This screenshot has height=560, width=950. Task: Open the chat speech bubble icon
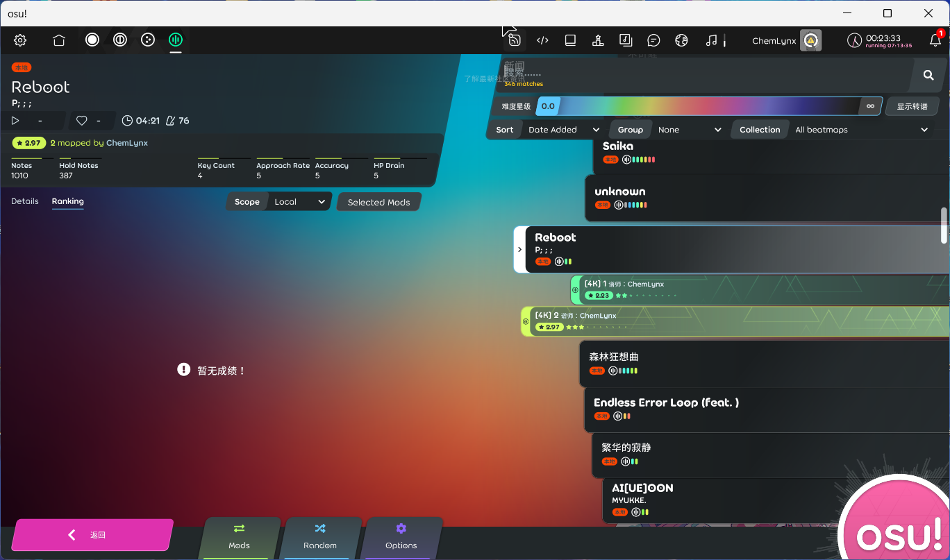[653, 40]
